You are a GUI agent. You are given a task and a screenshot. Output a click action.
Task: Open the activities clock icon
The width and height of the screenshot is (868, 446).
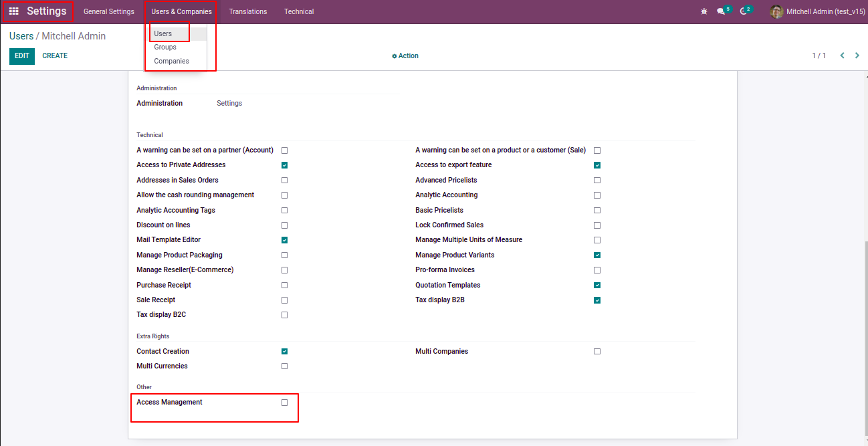click(x=743, y=11)
